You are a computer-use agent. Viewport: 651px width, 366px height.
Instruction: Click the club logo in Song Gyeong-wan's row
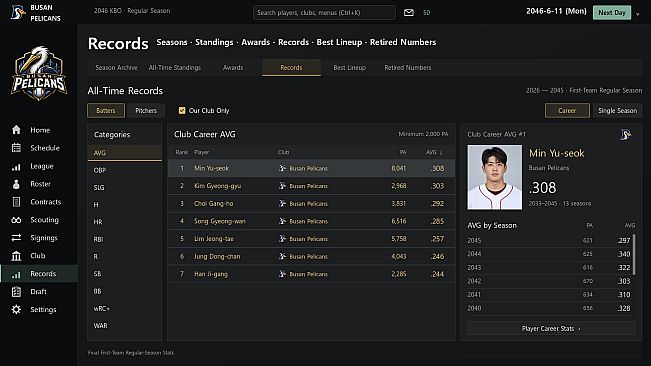tap(282, 221)
